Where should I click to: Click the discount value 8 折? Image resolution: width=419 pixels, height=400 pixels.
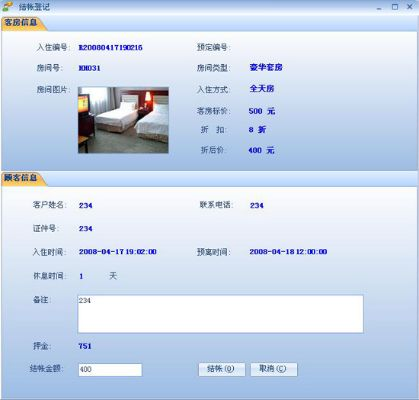coord(257,129)
